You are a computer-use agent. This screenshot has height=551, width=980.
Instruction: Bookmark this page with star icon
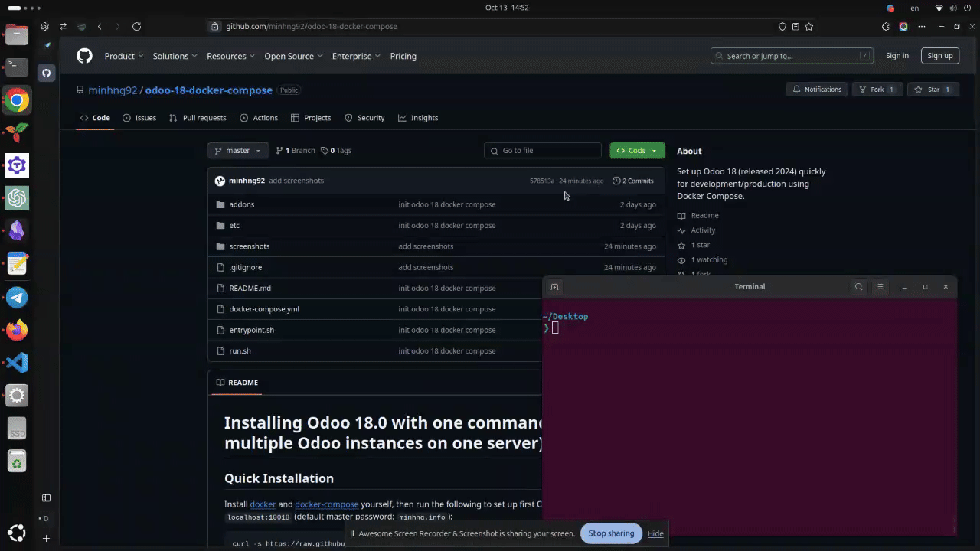[808, 26]
